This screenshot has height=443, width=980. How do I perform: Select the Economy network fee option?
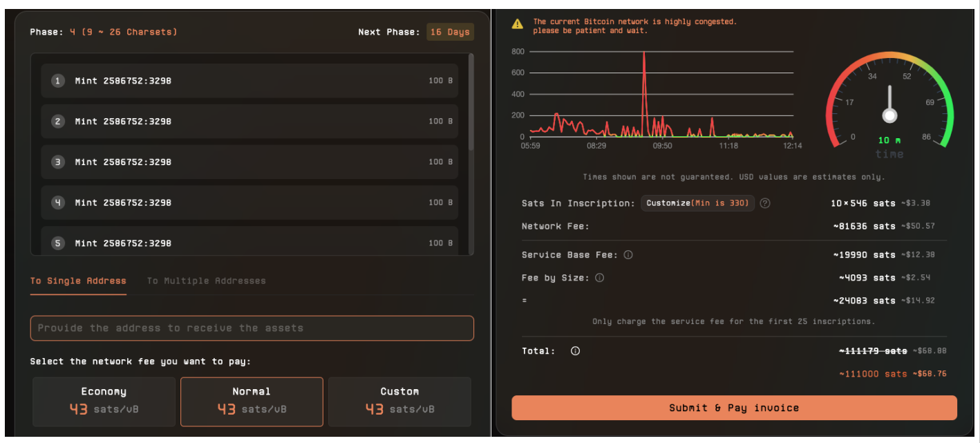[x=104, y=402]
